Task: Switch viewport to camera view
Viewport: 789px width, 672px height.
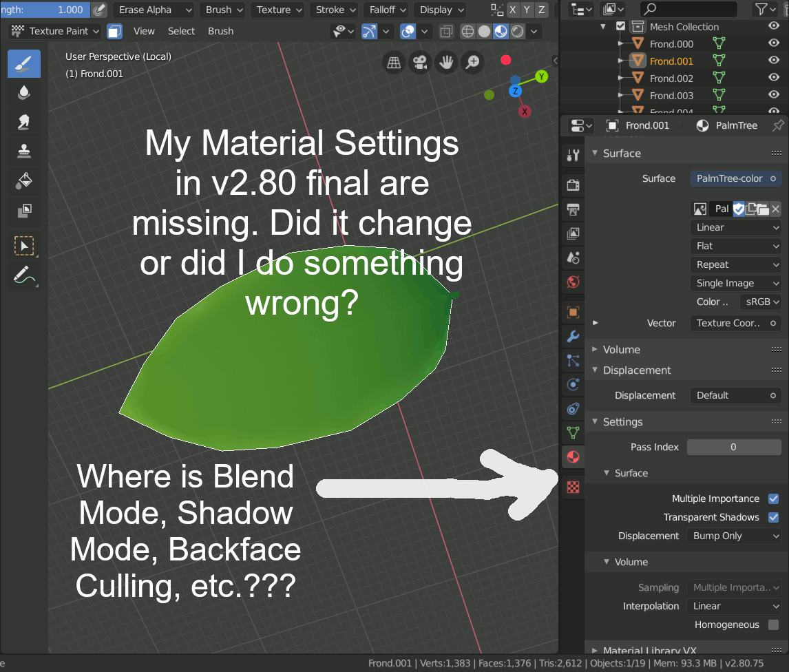Action: 420,62
